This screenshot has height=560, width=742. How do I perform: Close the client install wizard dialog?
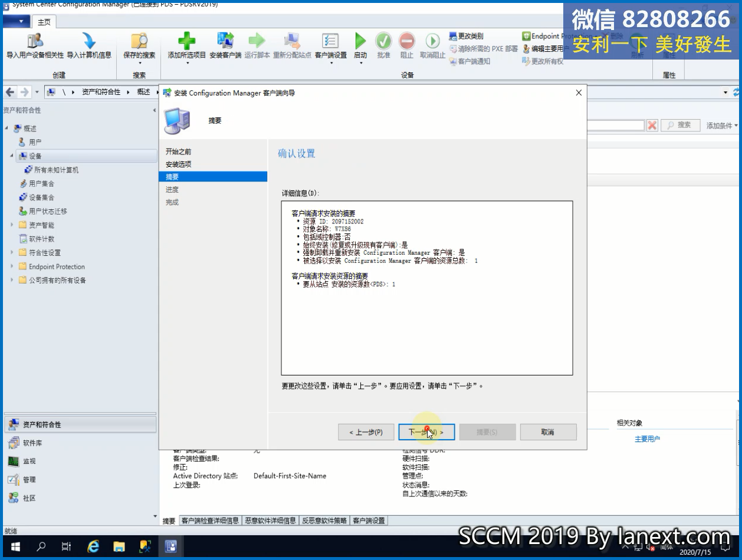(x=579, y=93)
